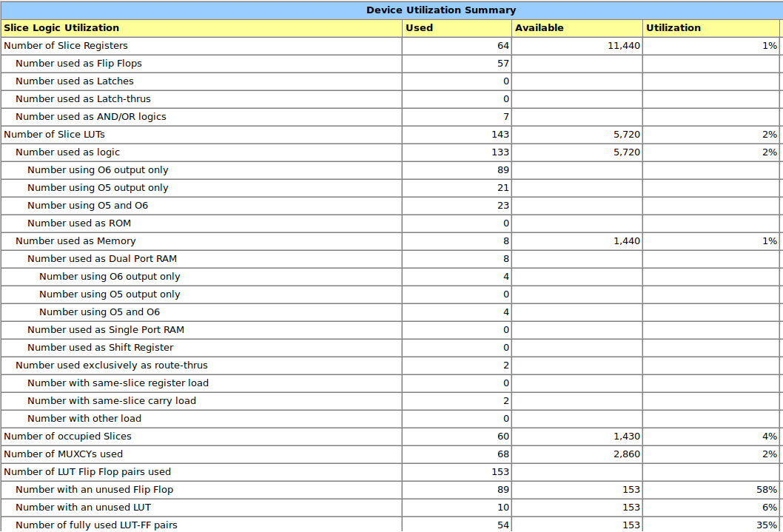The height and width of the screenshot is (532, 783).
Task: Click the Number of Slice LUTs label
Action: (54, 135)
